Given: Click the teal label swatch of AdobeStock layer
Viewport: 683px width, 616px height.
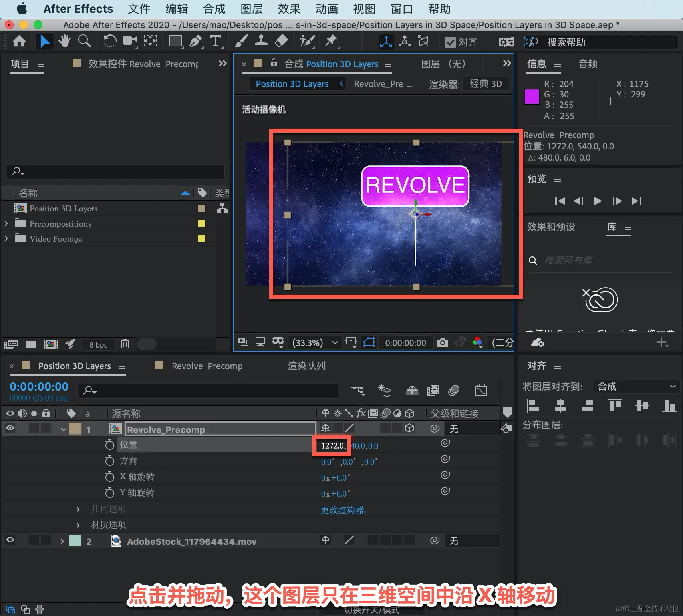Looking at the screenshot, I should [x=75, y=540].
